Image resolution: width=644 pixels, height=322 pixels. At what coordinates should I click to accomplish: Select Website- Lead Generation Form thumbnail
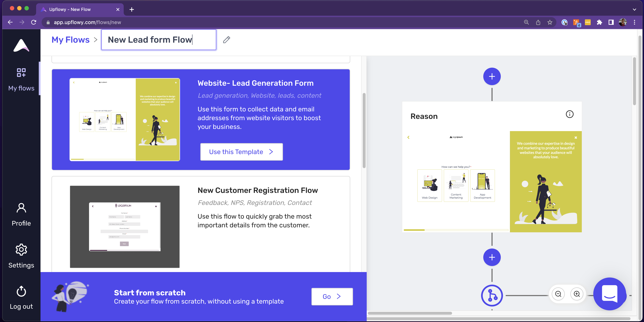(125, 120)
